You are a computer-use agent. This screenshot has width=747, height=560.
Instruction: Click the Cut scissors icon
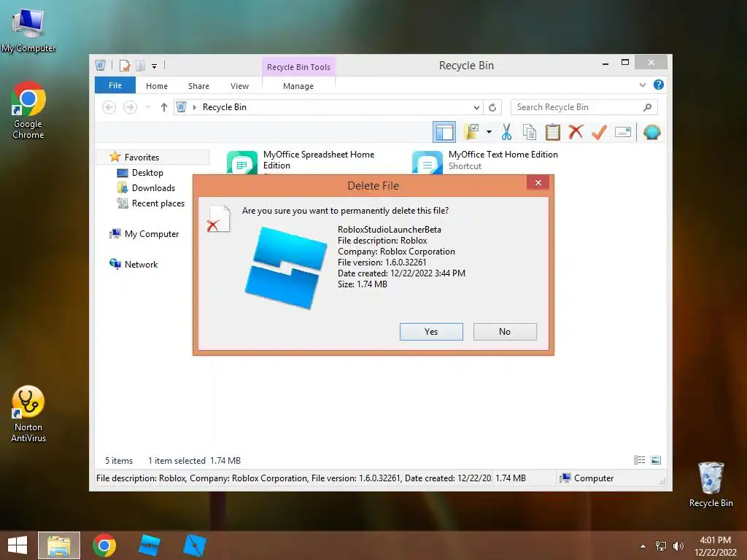tap(506, 132)
